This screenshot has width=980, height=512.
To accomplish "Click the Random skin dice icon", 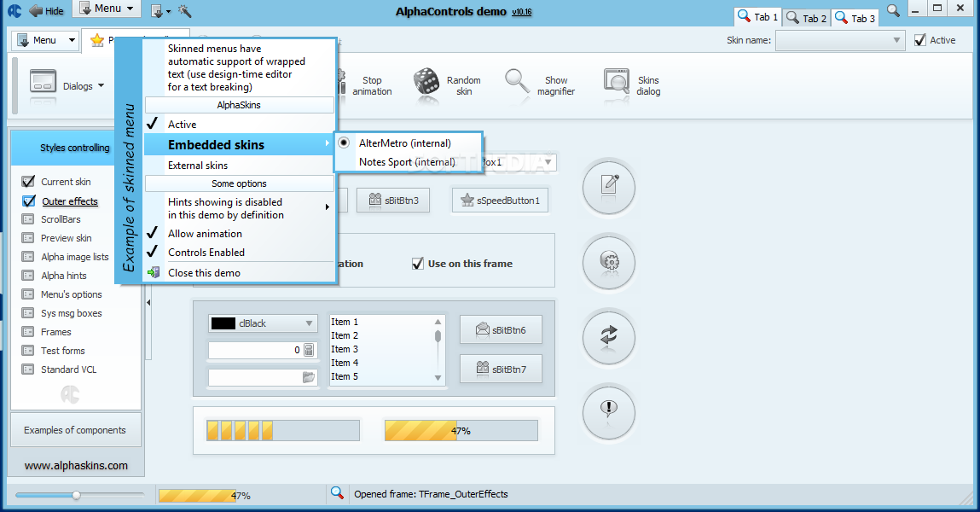I will coord(426,83).
